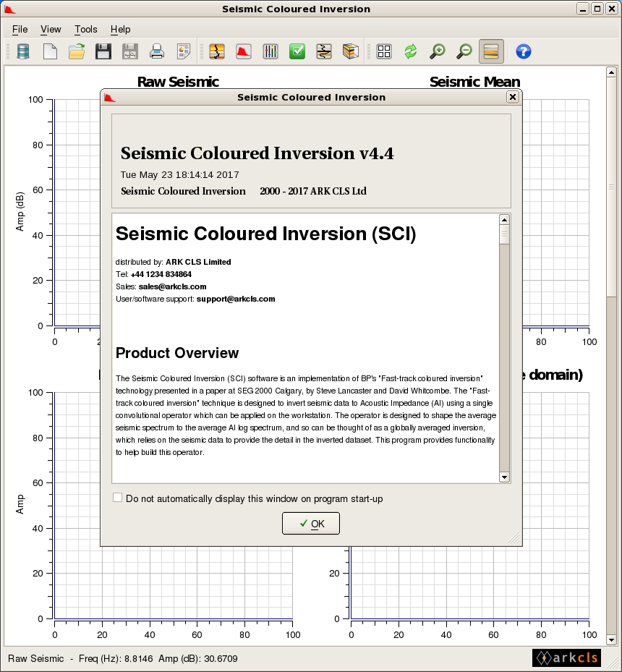Open the Help menu
The height and width of the screenshot is (672, 622).
point(120,29)
